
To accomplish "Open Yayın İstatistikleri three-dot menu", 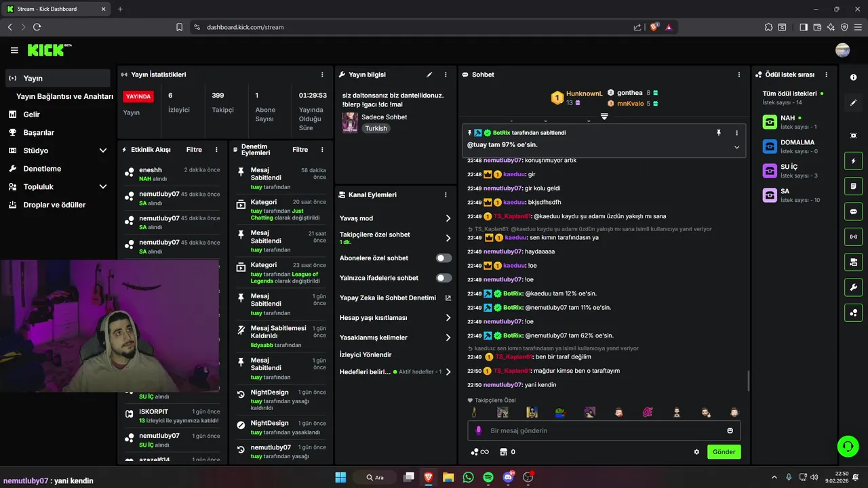I will pyautogui.click(x=322, y=75).
